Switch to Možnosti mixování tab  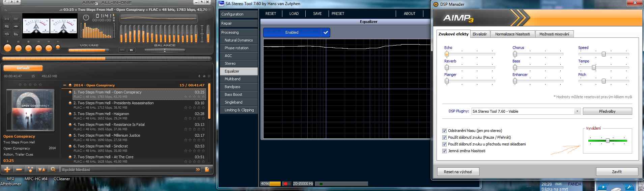click(x=554, y=34)
